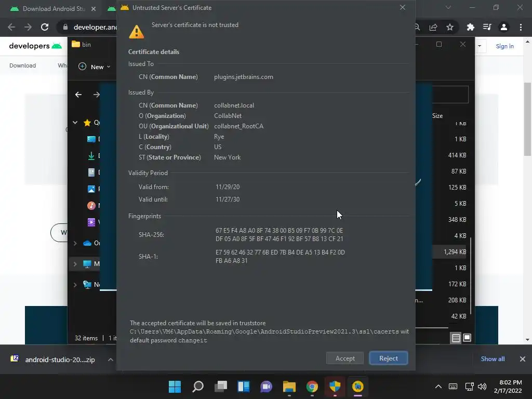532x399 pixels.
Task: Open the android-studio zip download
Action: 54,360
